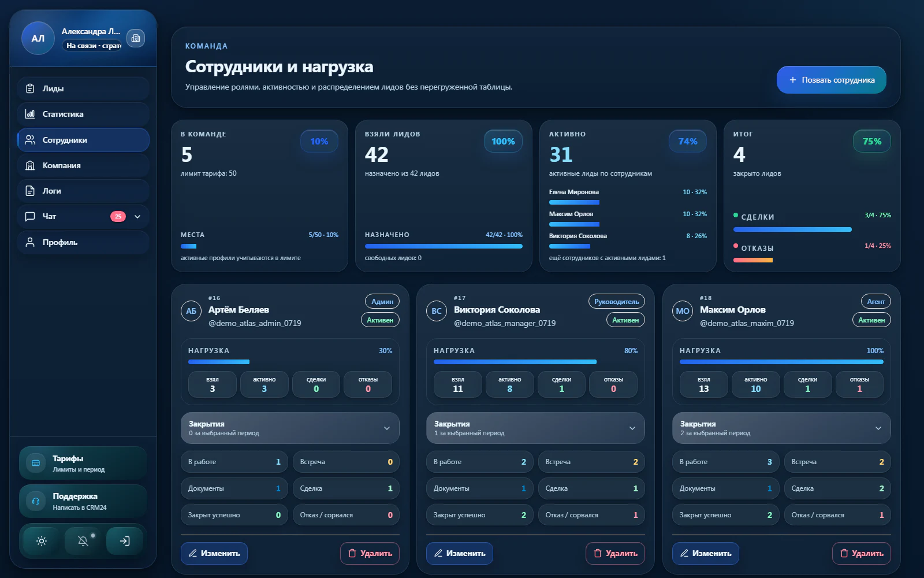924x578 pixels.
Task: Click the Нагрузка progress bar of Артём Беляев
Action: [x=290, y=362]
